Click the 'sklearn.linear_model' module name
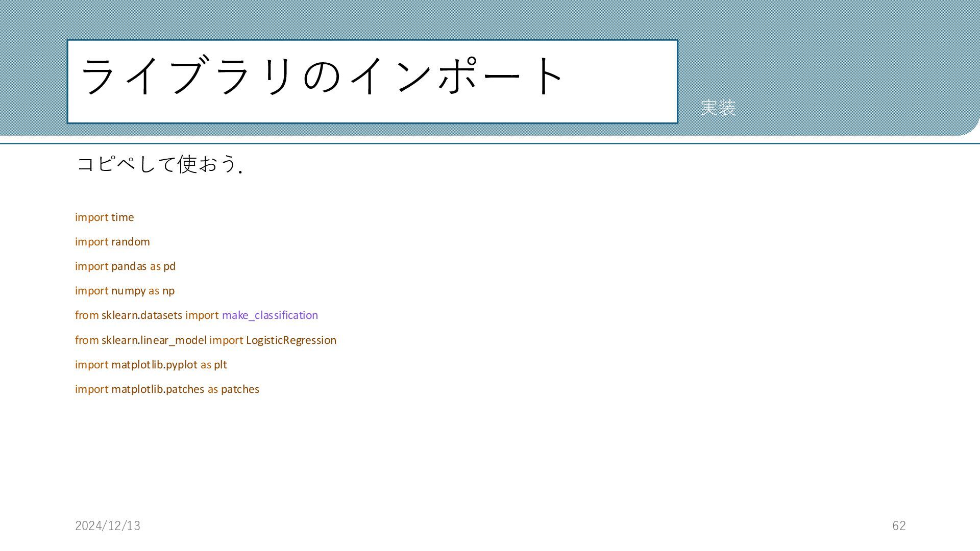Viewport: 980px width, 551px height. pyautogui.click(x=154, y=340)
